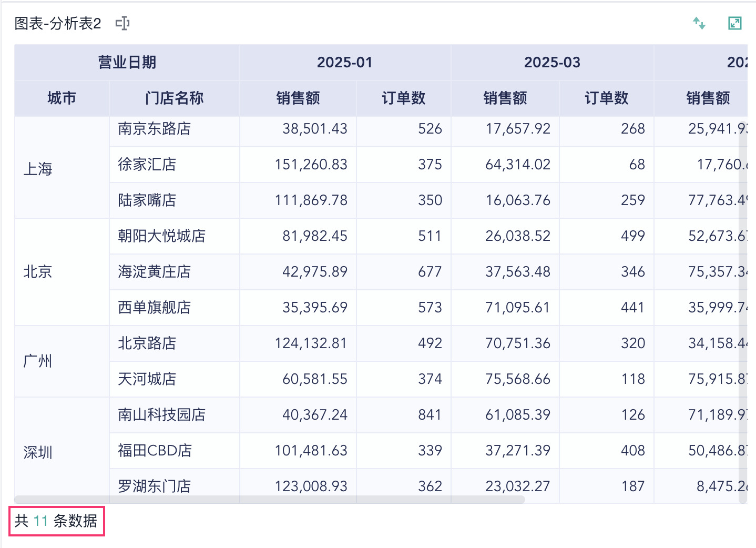The width and height of the screenshot is (756, 548).
Task: Click the 营业日期 column header
Action: tap(127, 63)
